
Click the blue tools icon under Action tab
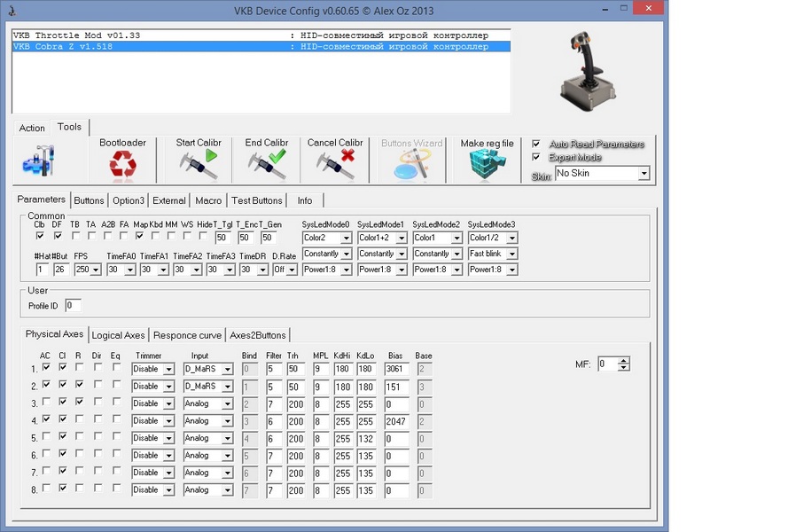pyautogui.click(x=39, y=160)
